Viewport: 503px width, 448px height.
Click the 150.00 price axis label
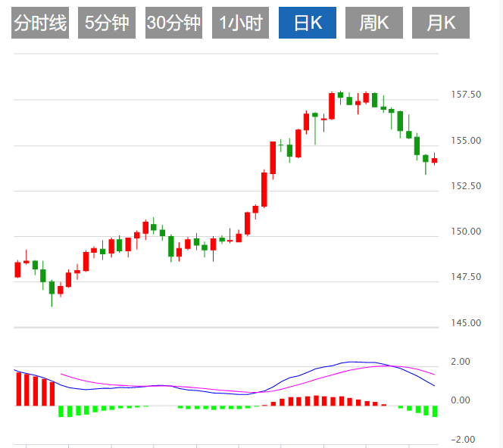pos(466,232)
